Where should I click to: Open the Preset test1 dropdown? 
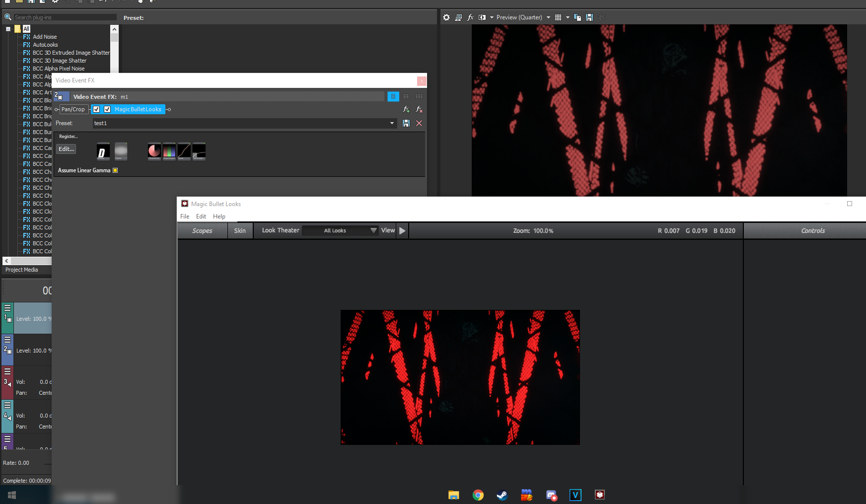(x=392, y=123)
